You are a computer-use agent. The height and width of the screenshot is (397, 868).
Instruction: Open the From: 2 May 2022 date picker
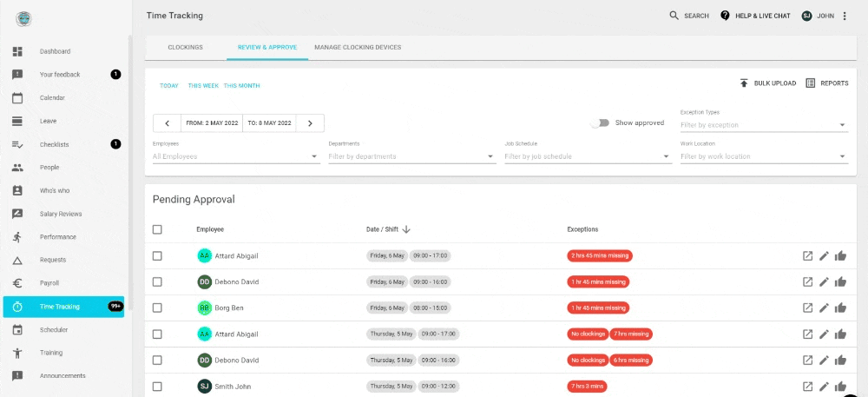[x=212, y=122]
